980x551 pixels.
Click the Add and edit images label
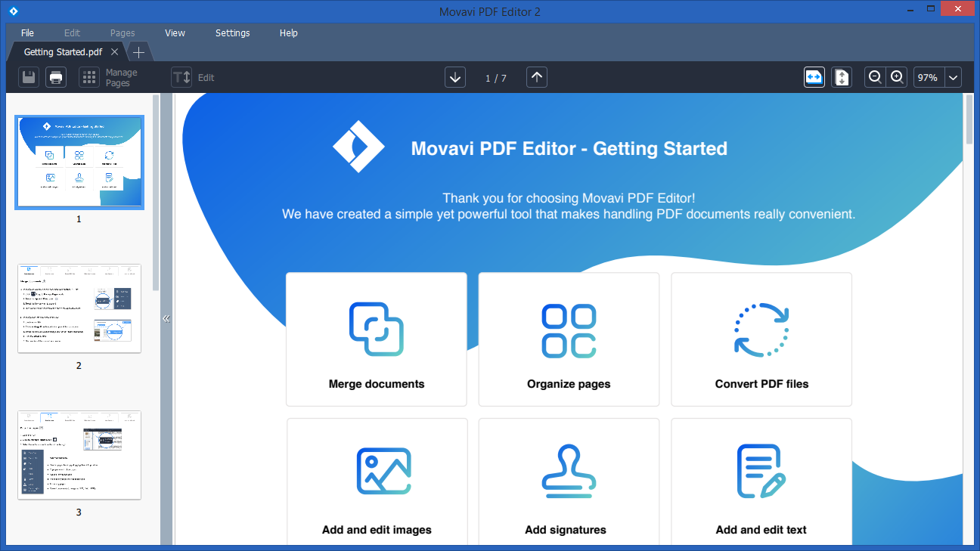tap(377, 530)
